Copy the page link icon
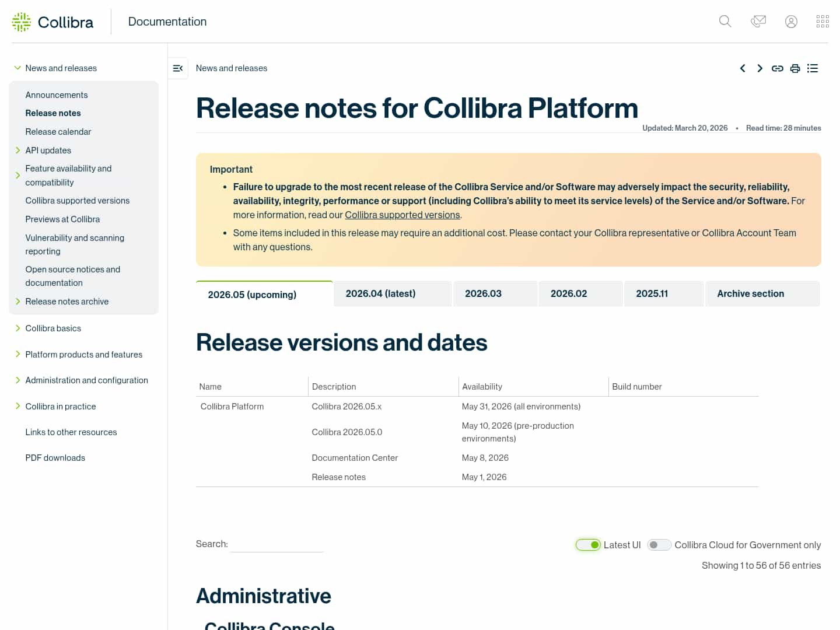840x630 pixels. (777, 68)
